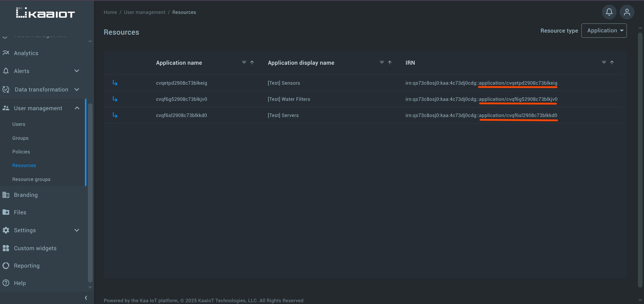Open Custom widgets from the sidebar
644x304 pixels.
tap(6, 248)
